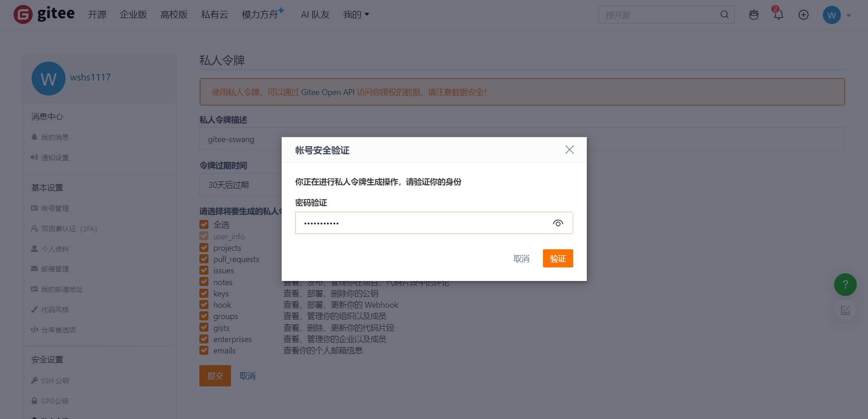Image resolution: width=868 pixels, height=419 pixels.
Task: Open the 高校版 menu item
Action: pos(174,14)
